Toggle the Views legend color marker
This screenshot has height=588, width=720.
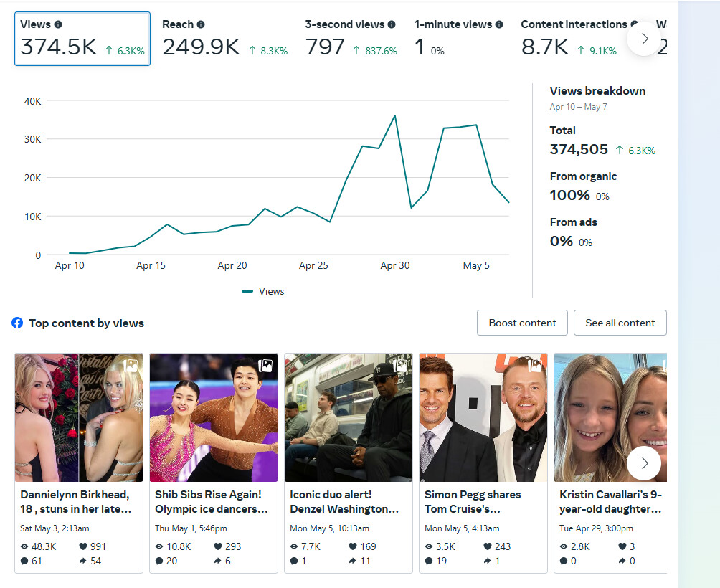click(247, 291)
